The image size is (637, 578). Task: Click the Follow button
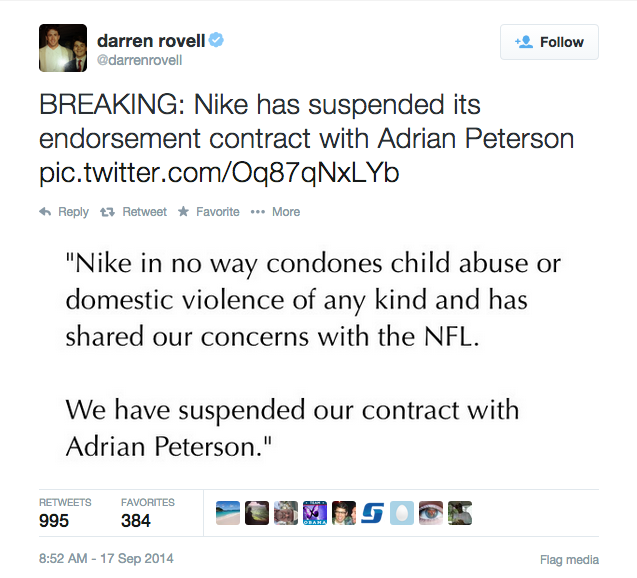549,42
